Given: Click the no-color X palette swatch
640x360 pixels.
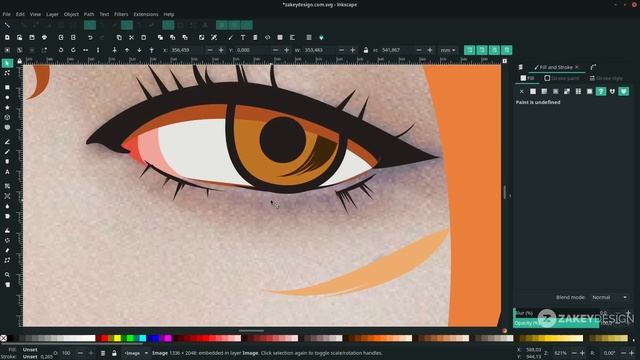Looking at the screenshot, I should coord(3,338).
